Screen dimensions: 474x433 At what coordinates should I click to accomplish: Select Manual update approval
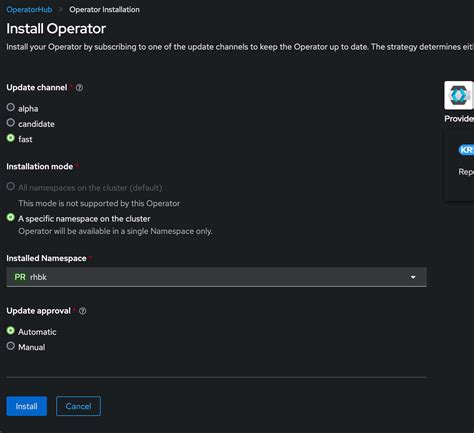(11, 346)
